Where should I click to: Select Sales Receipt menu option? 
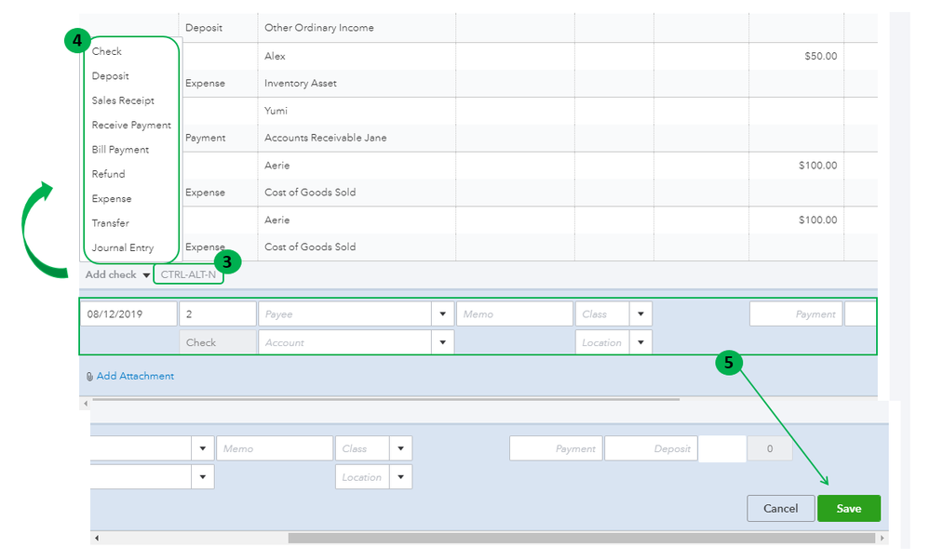[x=123, y=100]
